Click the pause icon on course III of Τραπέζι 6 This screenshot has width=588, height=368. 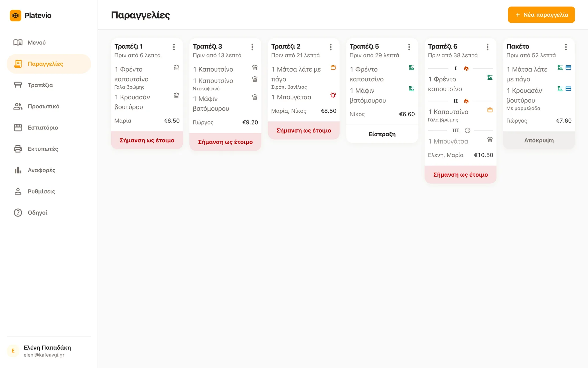(x=467, y=130)
